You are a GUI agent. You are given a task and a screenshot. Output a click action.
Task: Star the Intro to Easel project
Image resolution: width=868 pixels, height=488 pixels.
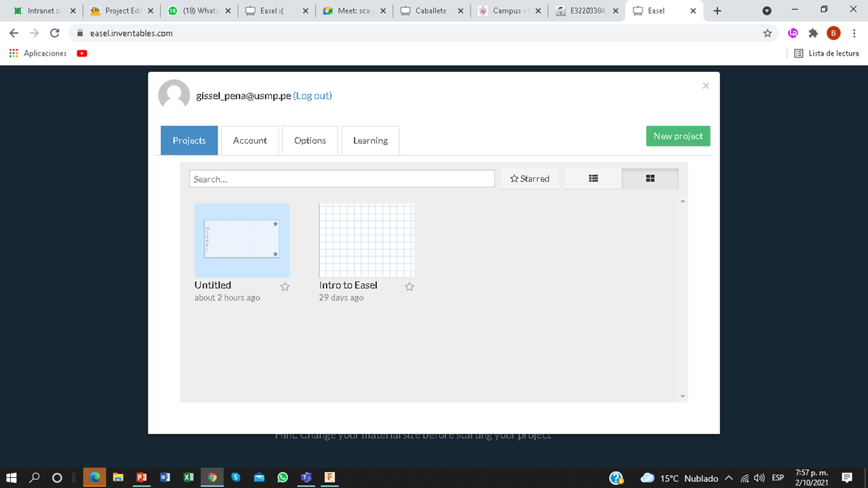pos(410,287)
